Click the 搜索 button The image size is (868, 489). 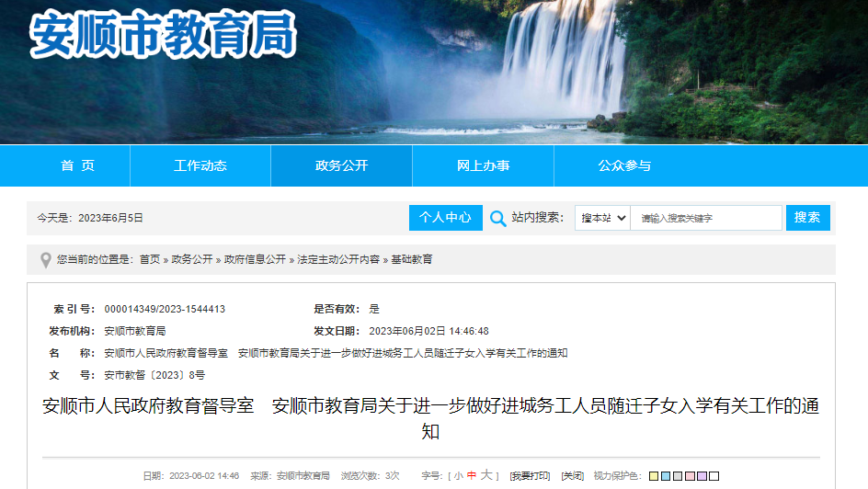pos(807,218)
